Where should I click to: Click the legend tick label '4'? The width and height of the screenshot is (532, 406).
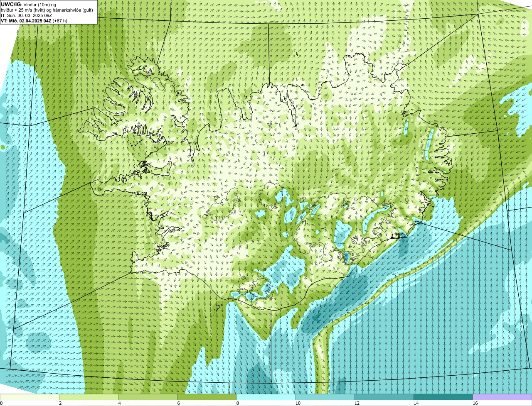[x=119, y=403]
